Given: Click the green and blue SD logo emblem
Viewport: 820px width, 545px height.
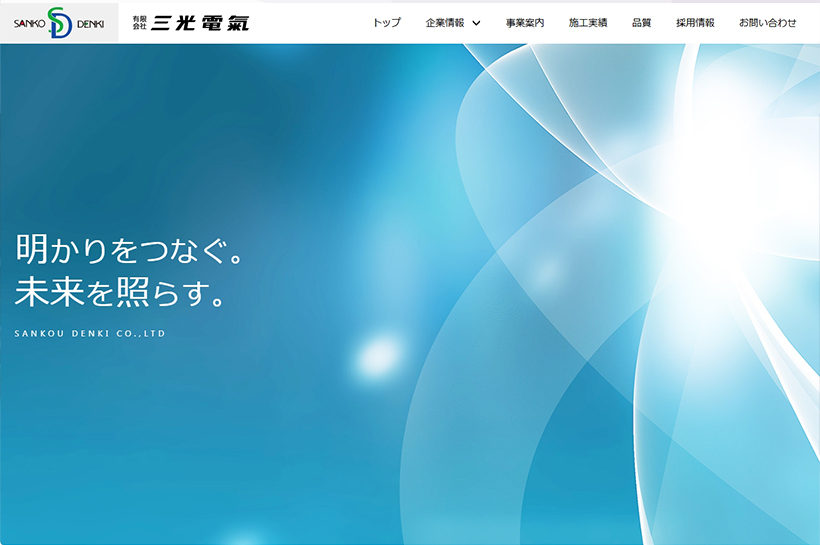Looking at the screenshot, I should 60,22.
